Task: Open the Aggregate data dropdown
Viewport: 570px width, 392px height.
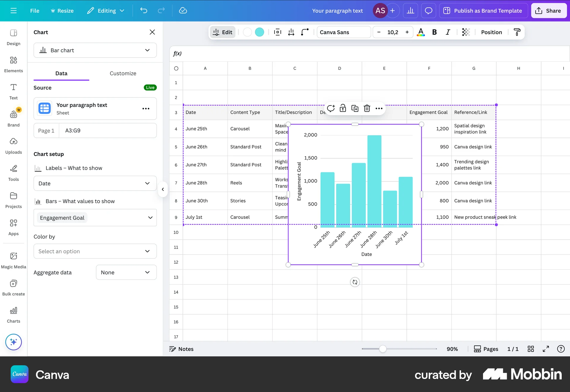Action: 126,272
